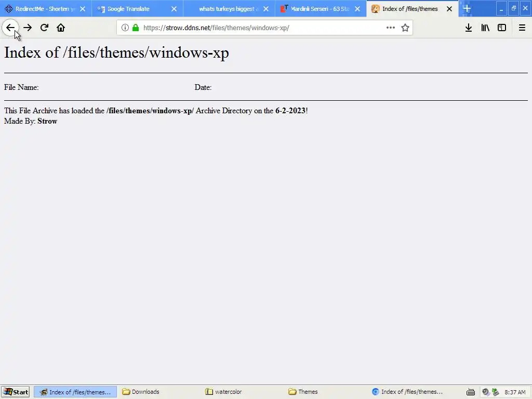The width and height of the screenshot is (532, 399).
Task: Close the Index of /files/themes tab
Action: pyautogui.click(x=449, y=9)
